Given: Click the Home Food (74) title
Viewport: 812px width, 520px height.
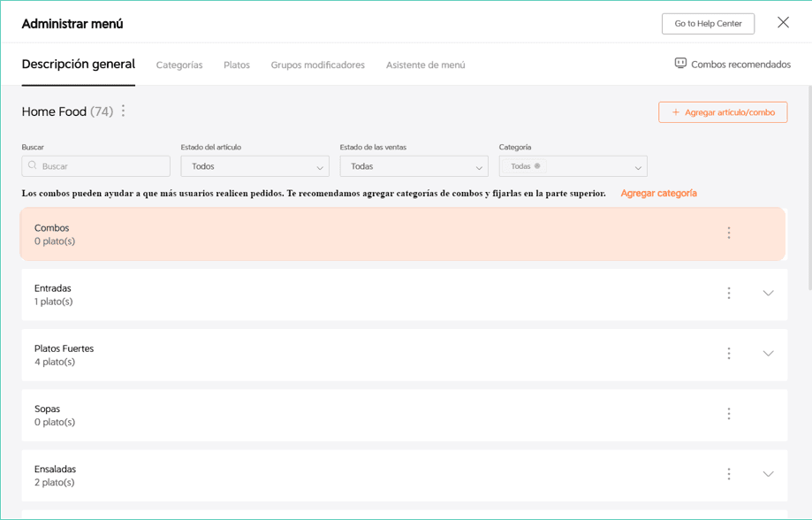Looking at the screenshot, I should pyautogui.click(x=67, y=111).
